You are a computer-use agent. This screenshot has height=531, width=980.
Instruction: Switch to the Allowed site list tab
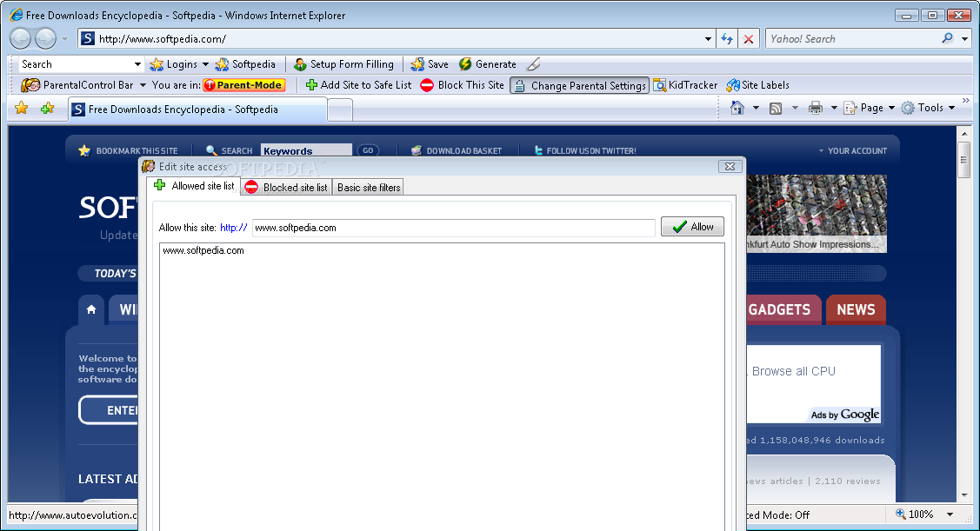(194, 185)
